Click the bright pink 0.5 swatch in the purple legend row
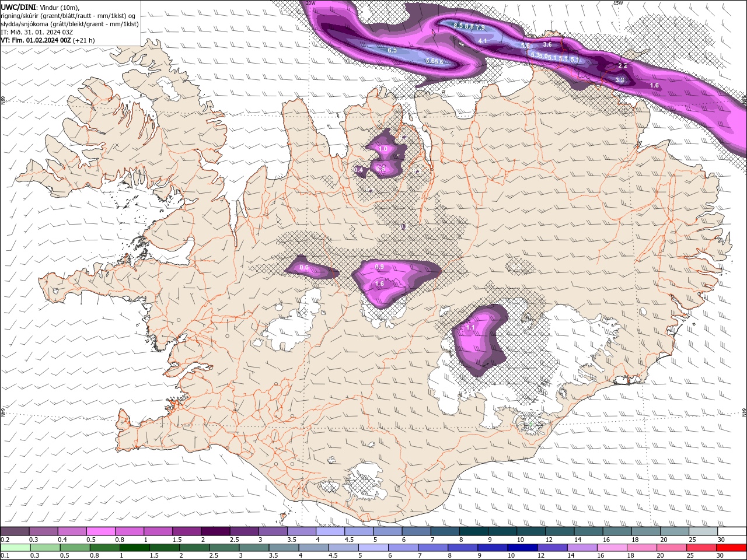The image size is (747, 560). pos(100,531)
